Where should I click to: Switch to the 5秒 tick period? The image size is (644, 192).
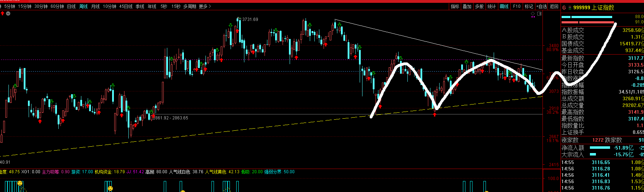164,6
